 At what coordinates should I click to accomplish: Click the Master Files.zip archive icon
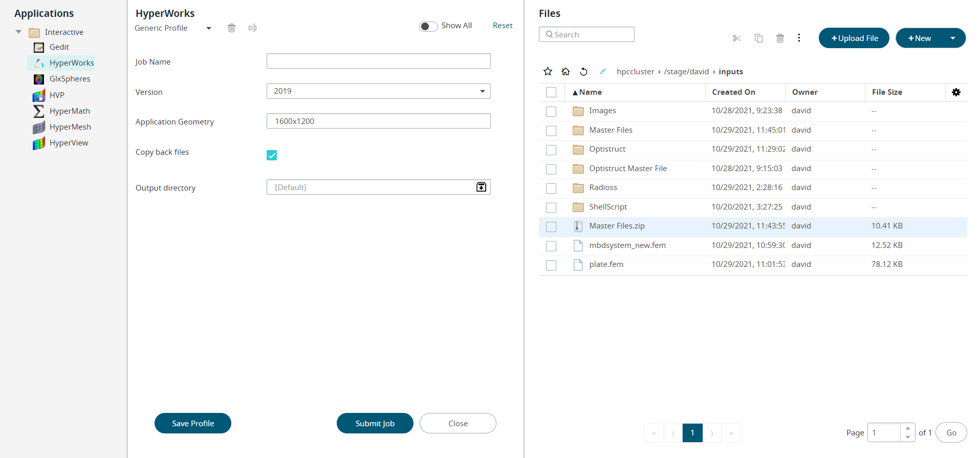click(578, 226)
